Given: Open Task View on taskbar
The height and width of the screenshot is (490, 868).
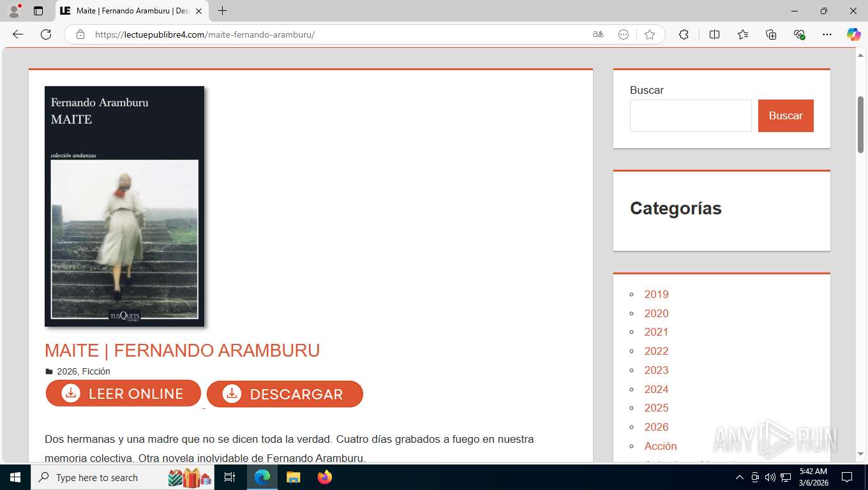Looking at the screenshot, I should coord(230,477).
